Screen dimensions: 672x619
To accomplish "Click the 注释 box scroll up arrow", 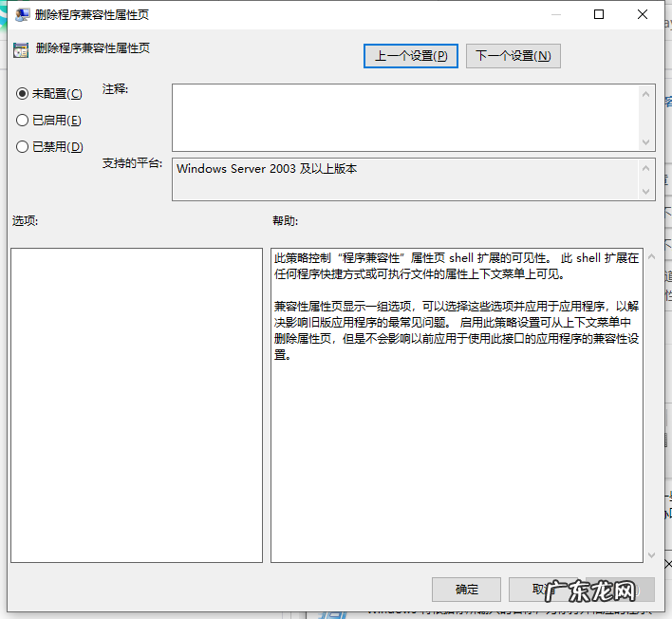I will 645,93.
